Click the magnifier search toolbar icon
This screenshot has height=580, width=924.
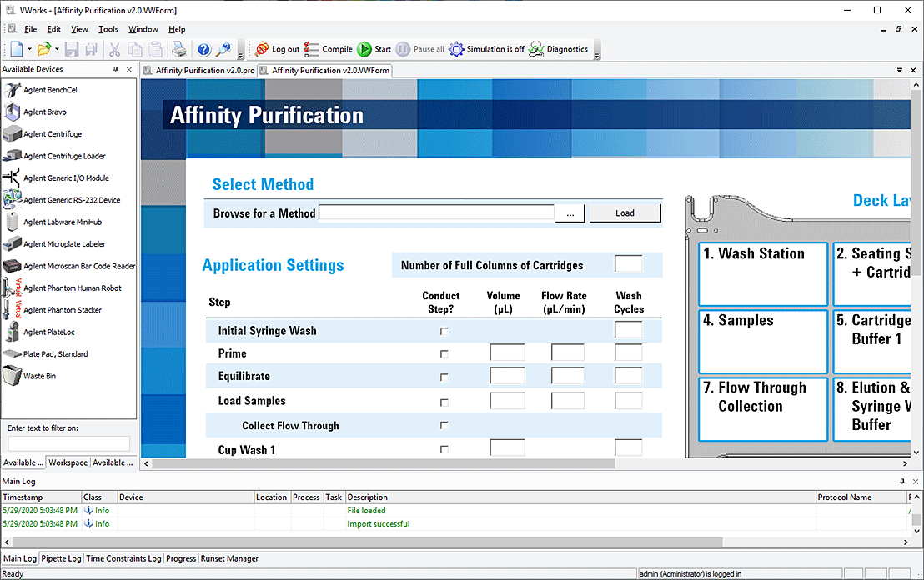[x=223, y=49]
